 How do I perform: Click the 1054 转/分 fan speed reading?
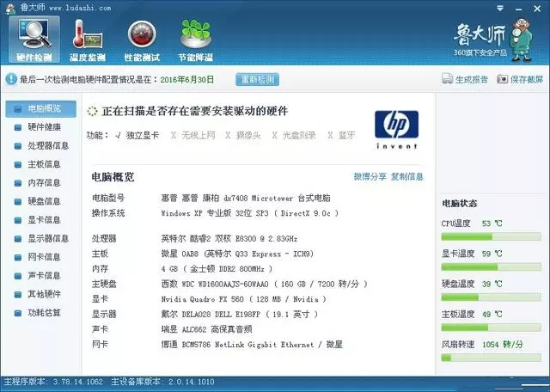[x=502, y=345]
